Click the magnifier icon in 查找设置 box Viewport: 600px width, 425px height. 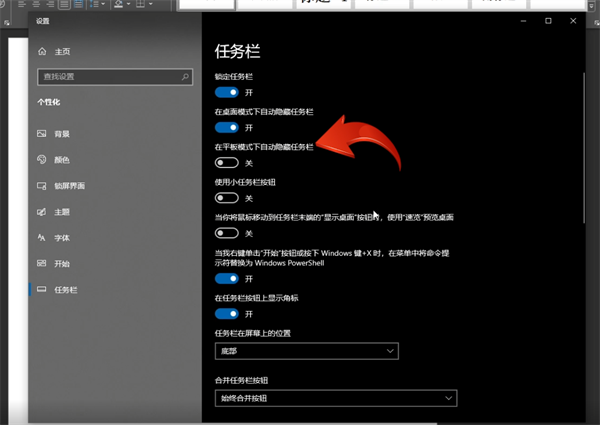(x=185, y=76)
